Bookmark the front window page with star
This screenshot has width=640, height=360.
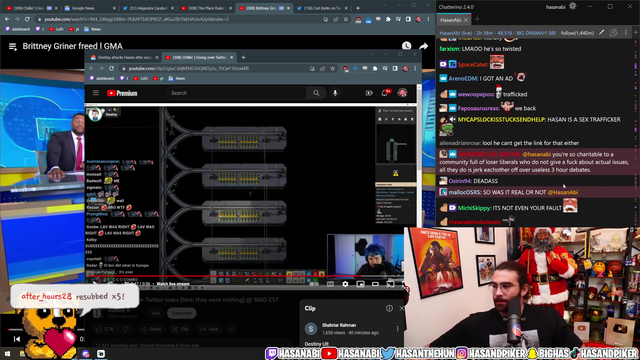332,69
